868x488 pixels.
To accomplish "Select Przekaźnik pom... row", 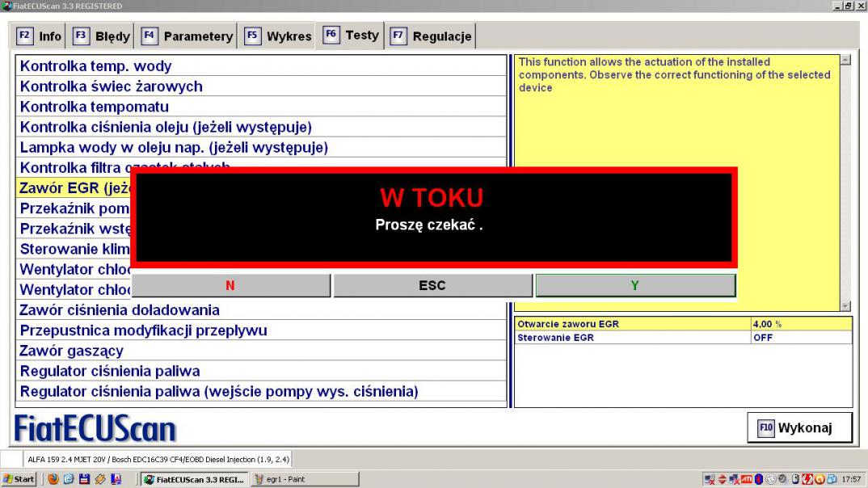I will 74,208.
